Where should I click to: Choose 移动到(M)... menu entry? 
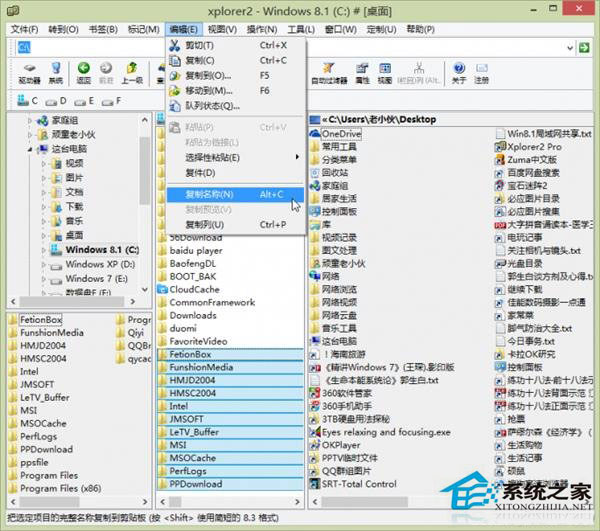pos(235,91)
